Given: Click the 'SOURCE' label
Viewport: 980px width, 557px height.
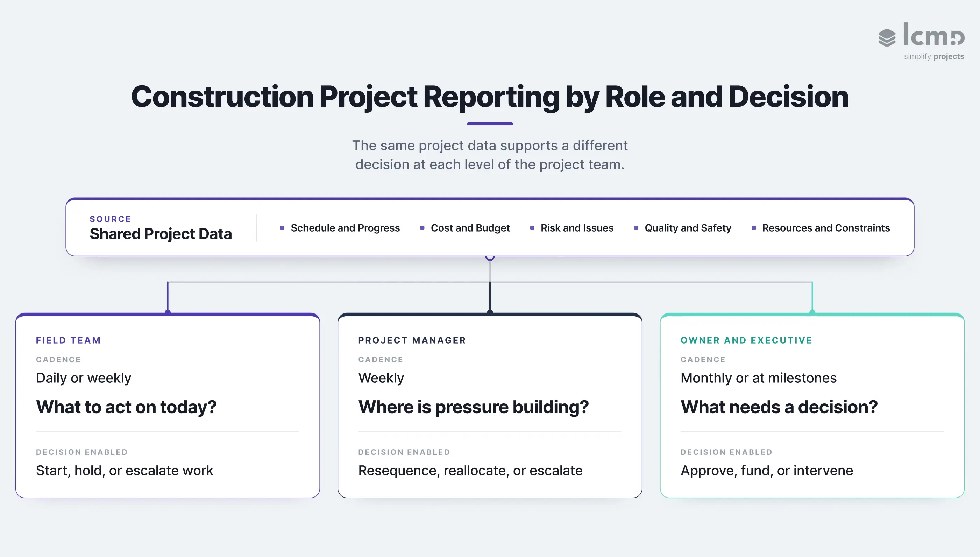Looking at the screenshot, I should click(110, 219).
